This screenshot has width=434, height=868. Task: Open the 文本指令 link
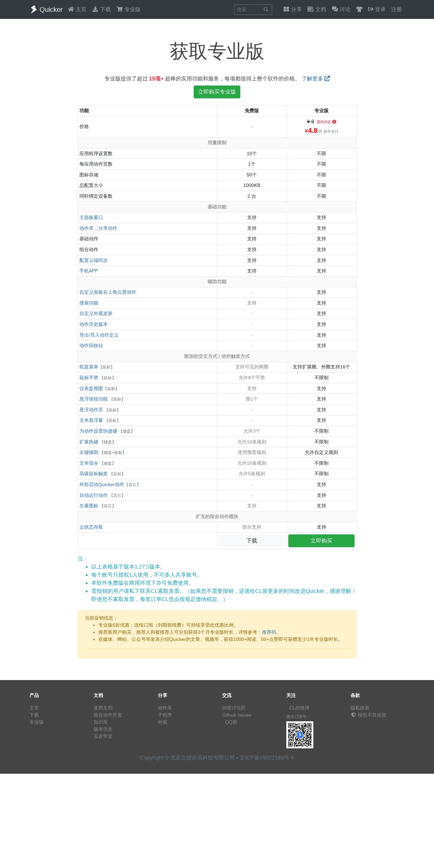89,463
